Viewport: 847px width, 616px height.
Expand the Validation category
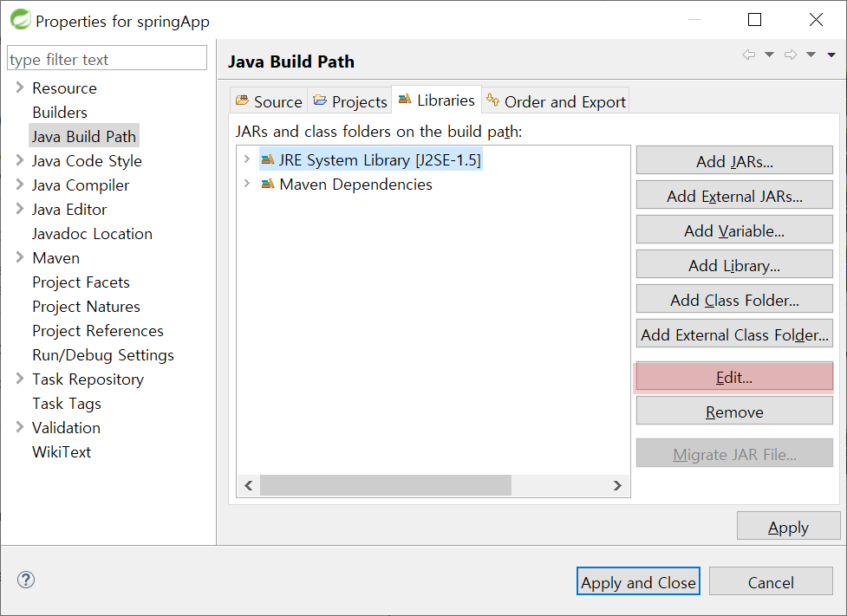20,427
